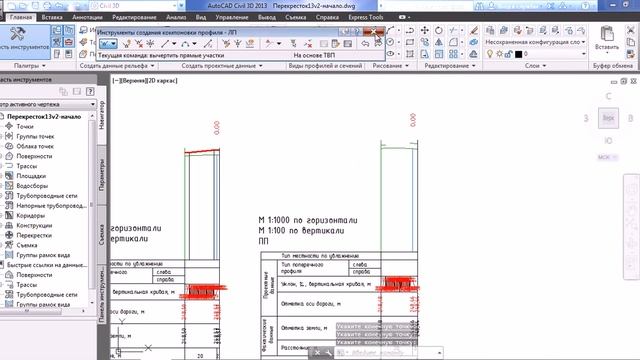Screen dimensions: 640x360
Task: Click the delete PVI icon in the profile toolbar
Action: coord(139,43)
